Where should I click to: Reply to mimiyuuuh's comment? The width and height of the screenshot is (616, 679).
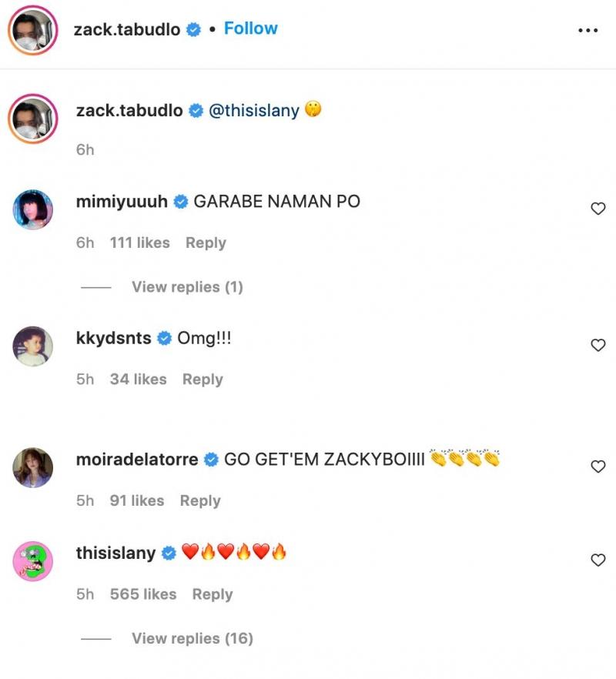(206, 242)
